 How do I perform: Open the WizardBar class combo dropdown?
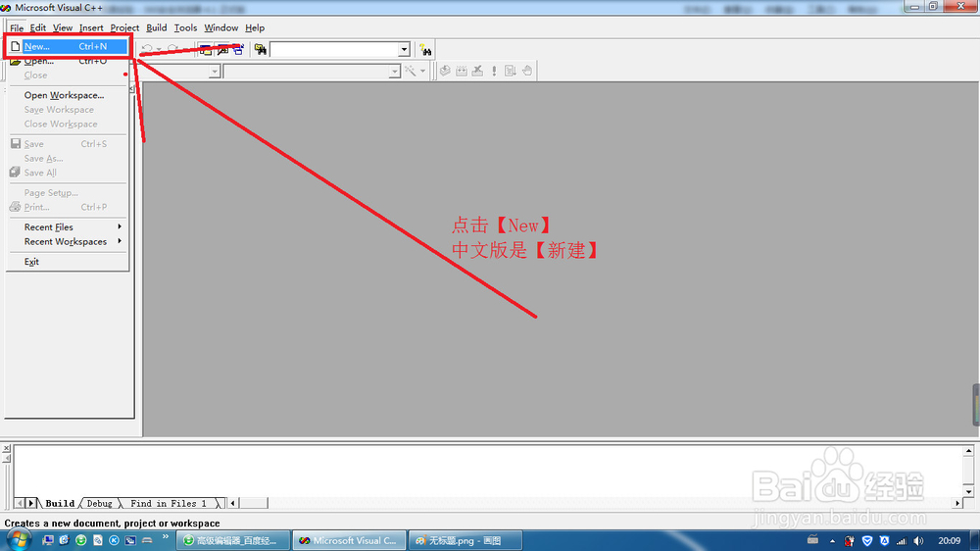pos(215,72)
